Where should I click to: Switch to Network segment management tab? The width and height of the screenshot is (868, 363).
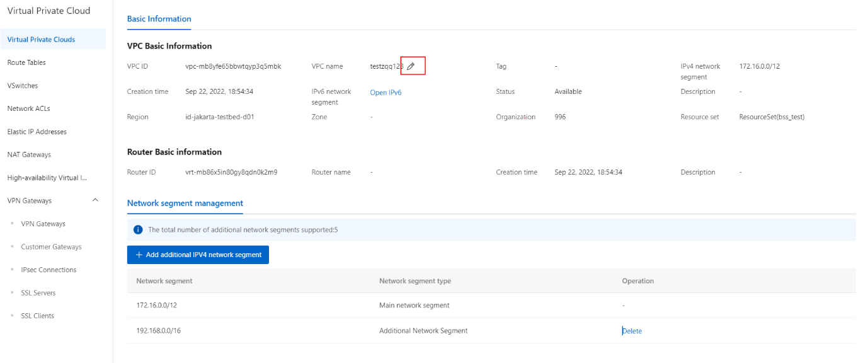[185, 203]
